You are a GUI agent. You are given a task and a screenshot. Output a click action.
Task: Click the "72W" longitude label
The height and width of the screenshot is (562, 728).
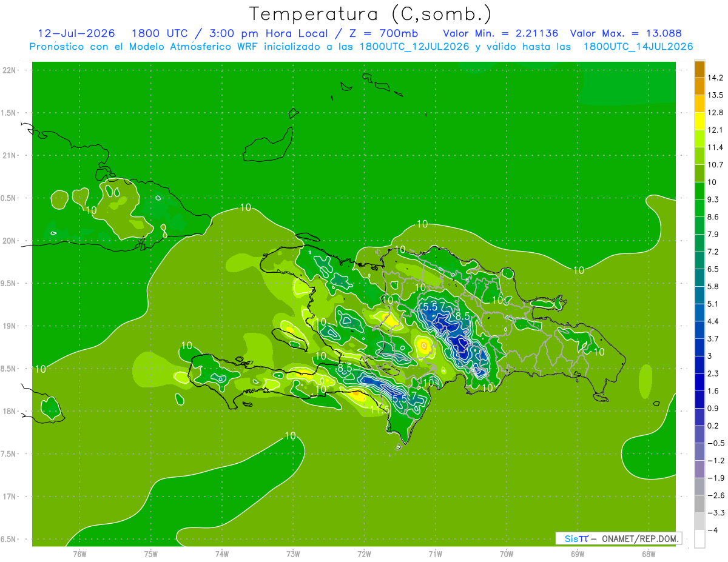click(364, 554)
